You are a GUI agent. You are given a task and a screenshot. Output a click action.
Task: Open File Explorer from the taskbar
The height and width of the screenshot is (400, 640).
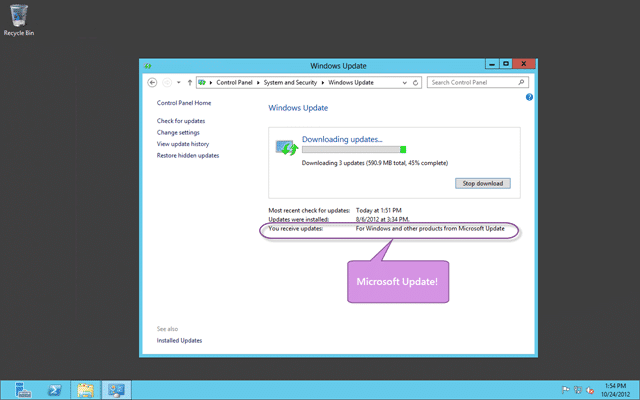(86, 390)
